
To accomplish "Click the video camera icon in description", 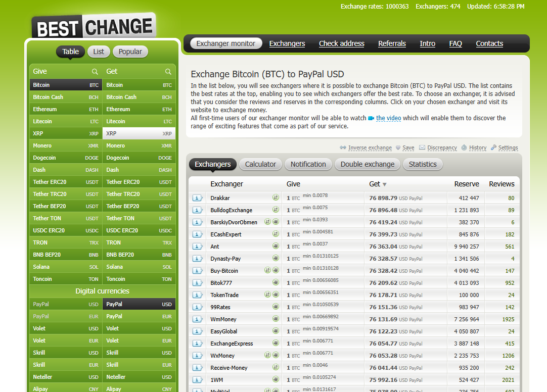I will coord(371,118).
